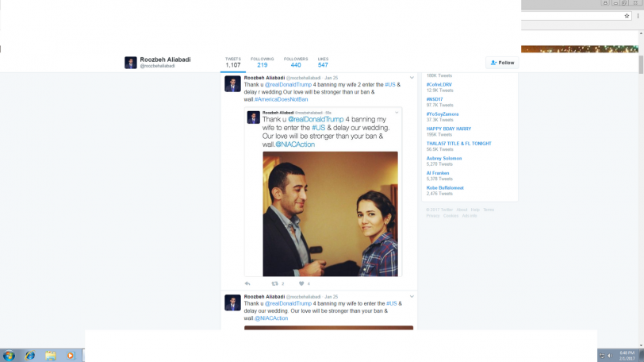Open #AmericaDoesNotBan hashtag
The width and height of the screenshot is (644, 362).
(281, 99)
